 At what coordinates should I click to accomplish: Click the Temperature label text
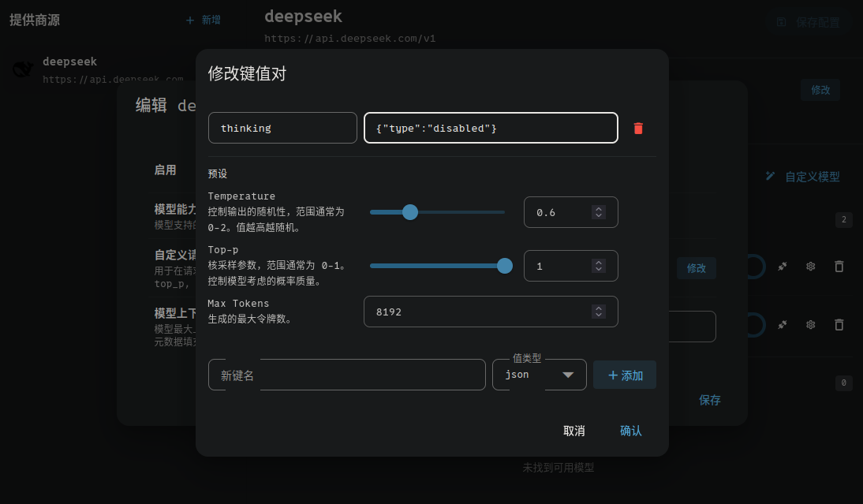[241, 196]
